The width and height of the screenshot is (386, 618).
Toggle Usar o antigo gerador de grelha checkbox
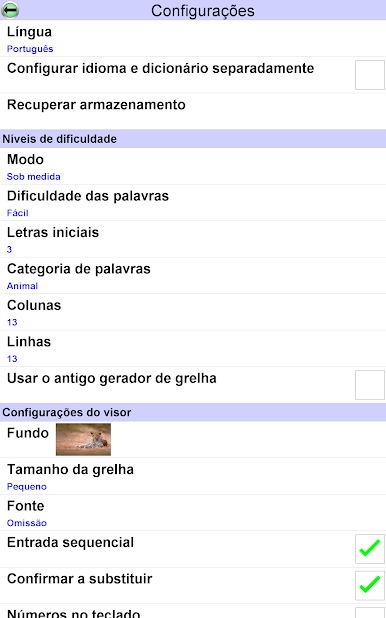[369, 385]
